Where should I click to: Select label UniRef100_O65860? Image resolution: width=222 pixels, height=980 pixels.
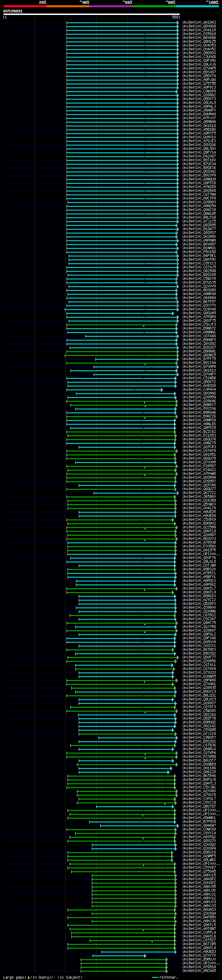point(199,496)
